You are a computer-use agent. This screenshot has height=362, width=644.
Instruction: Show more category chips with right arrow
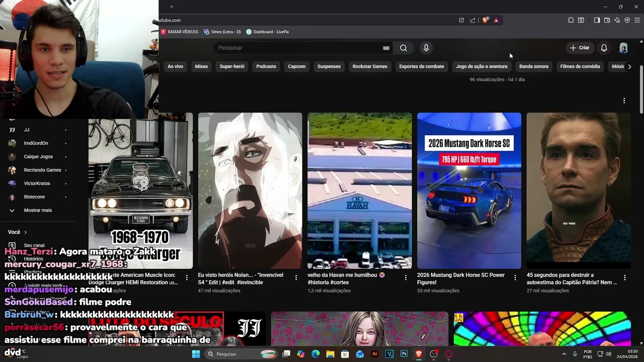pyautogui.click(x=629, y=66)
